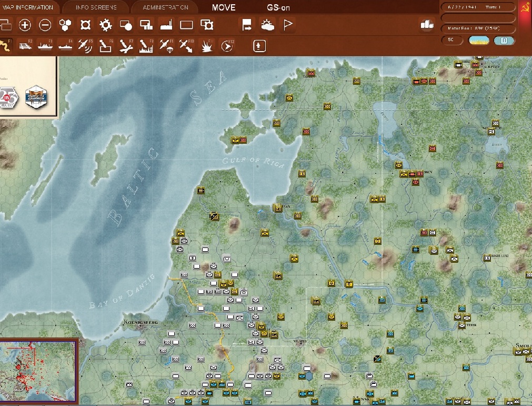
Task: Select the F6 bomb-over-box air mode icon
Action: [x=106, y=46]
